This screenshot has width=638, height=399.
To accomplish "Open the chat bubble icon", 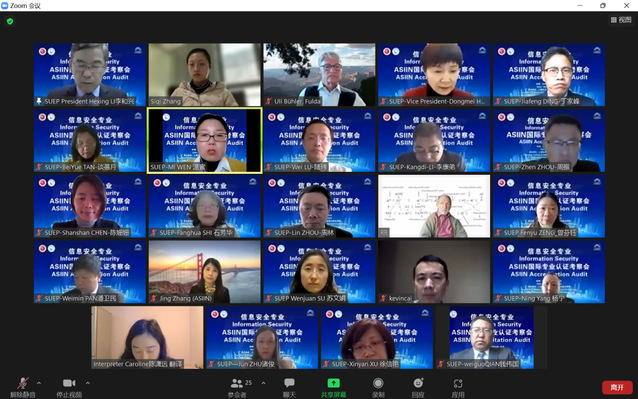I will coord(289,383).
